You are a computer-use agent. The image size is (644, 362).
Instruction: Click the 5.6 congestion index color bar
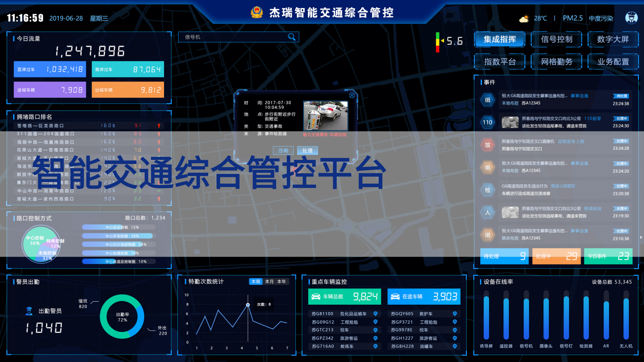click(x=437, y=42)
